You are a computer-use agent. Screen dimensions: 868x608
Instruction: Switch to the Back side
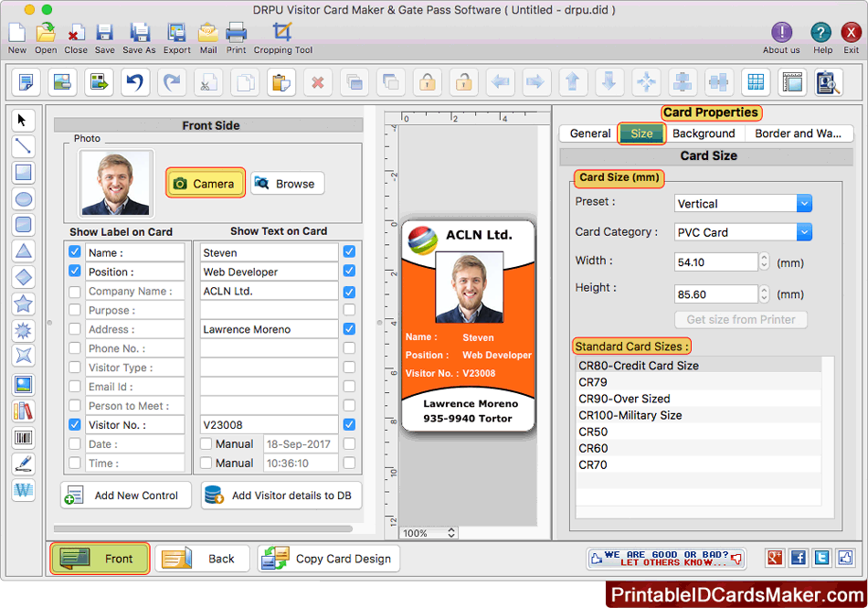(x=202, y=558)
